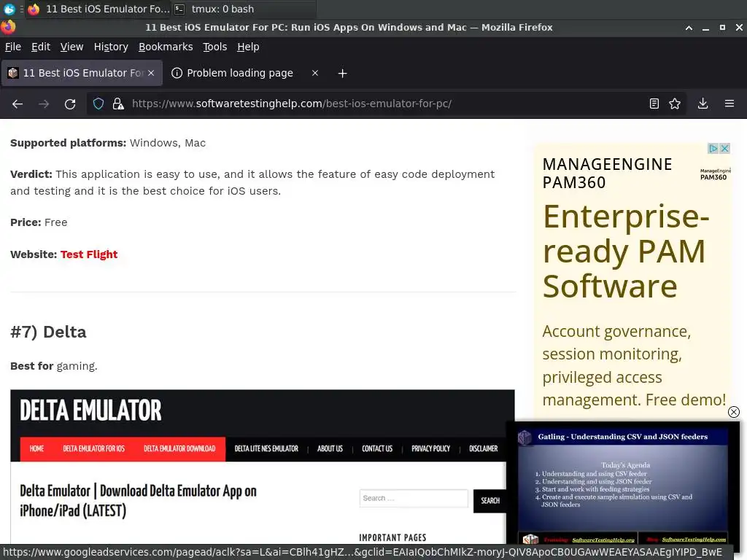Open a new tab with plus button

pyautogui.click(x=342, y=74)
